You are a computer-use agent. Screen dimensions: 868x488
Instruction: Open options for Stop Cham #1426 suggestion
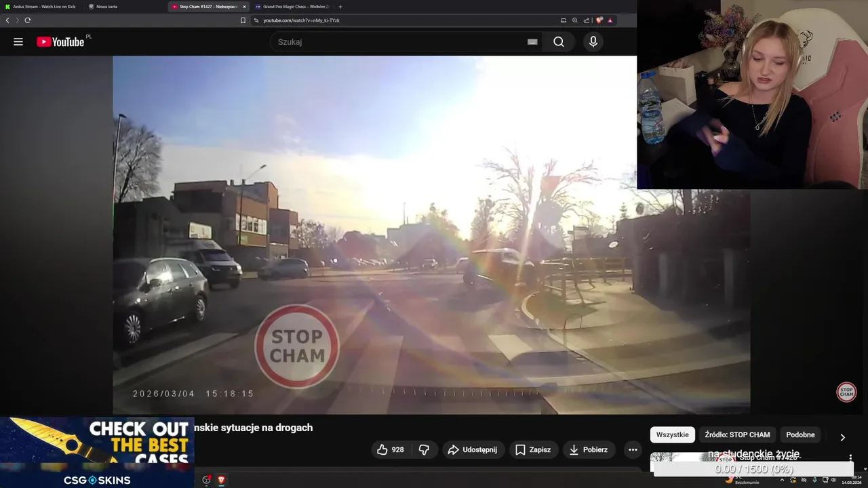tap(850, 458)
